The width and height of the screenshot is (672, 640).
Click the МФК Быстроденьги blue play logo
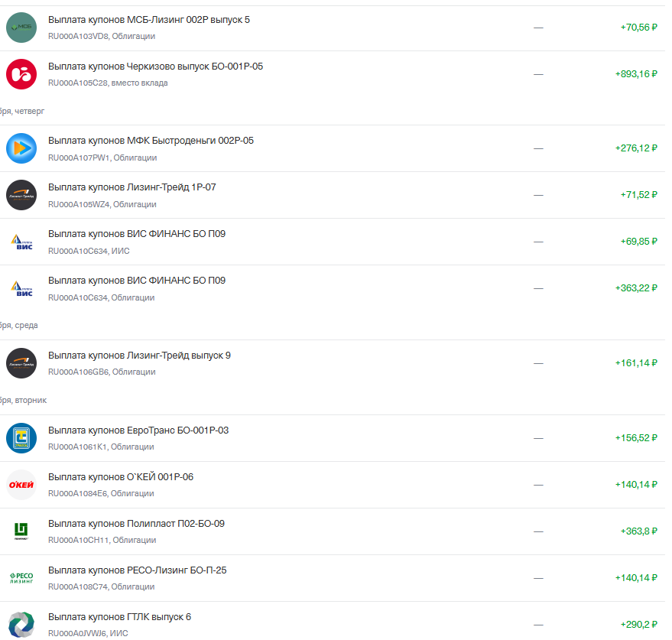pos(21,148)
